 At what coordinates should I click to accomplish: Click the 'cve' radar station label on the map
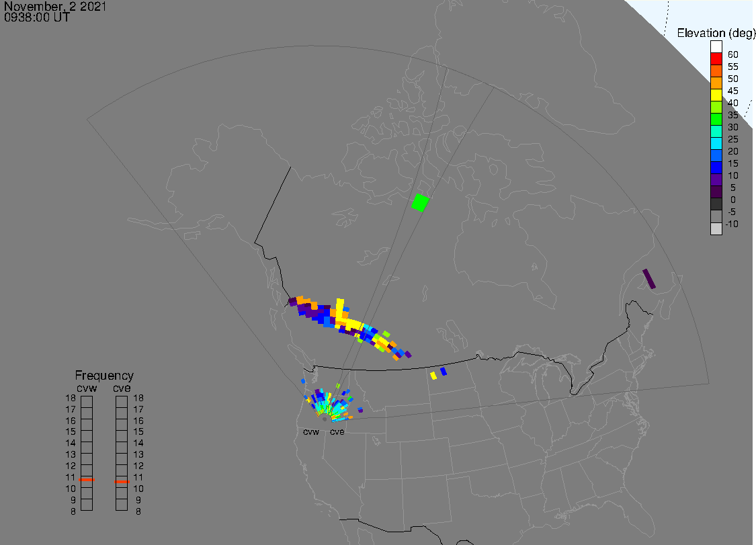337,431
